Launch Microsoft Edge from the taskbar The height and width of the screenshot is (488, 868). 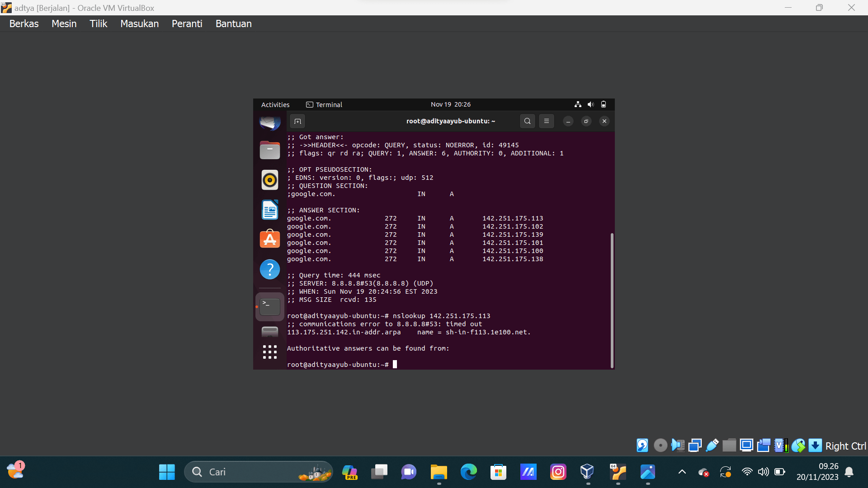coord(468,472)
